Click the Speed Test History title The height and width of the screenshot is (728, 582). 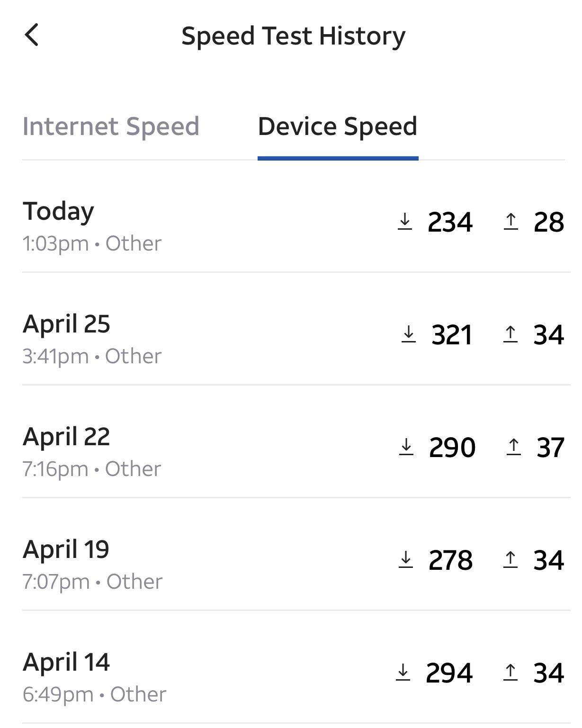click(x=293, y=36)
